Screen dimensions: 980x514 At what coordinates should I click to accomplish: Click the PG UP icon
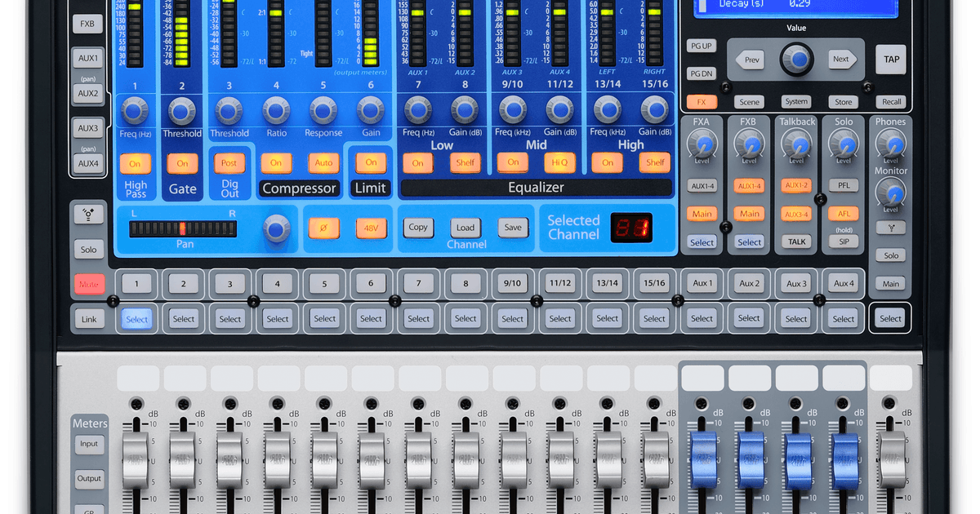click(701, 46)
